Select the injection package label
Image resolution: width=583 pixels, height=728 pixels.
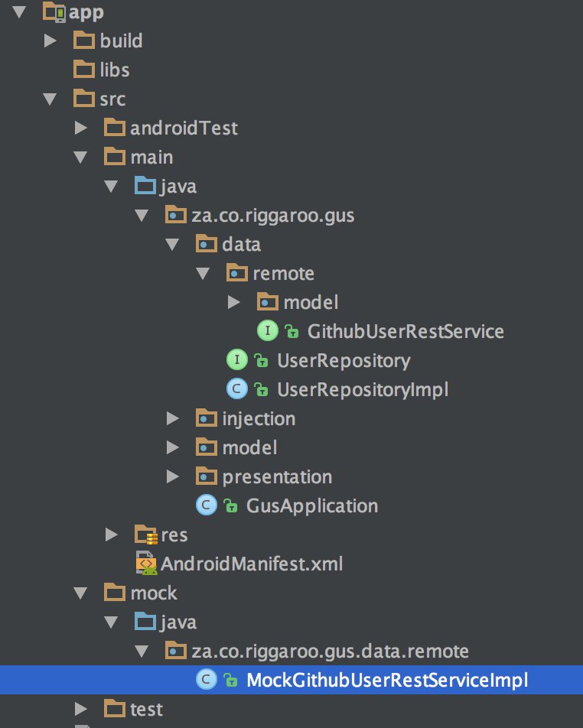pos(259,419)
